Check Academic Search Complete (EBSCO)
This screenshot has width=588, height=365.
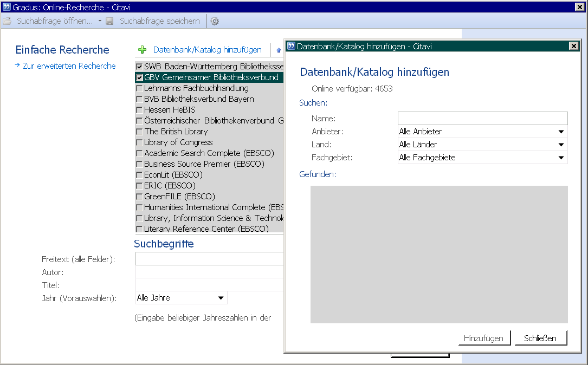[139, 153]
